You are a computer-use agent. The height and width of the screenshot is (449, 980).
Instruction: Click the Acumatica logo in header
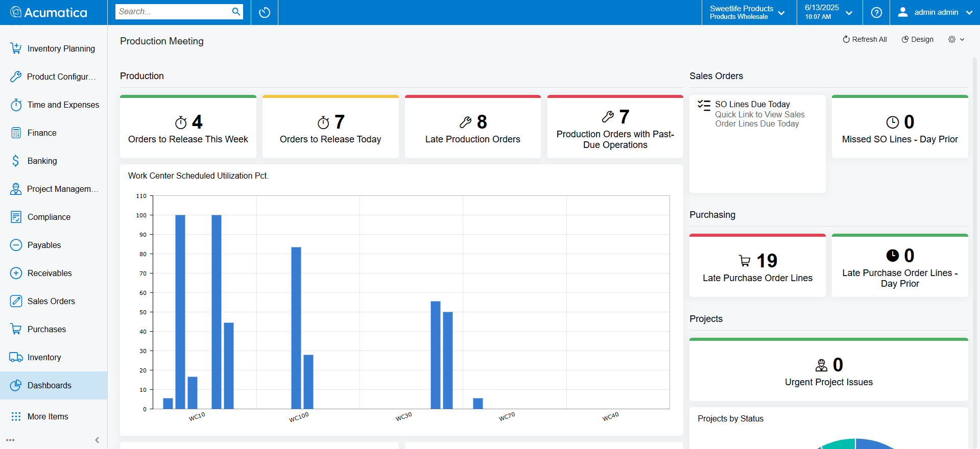click(49, 12)
